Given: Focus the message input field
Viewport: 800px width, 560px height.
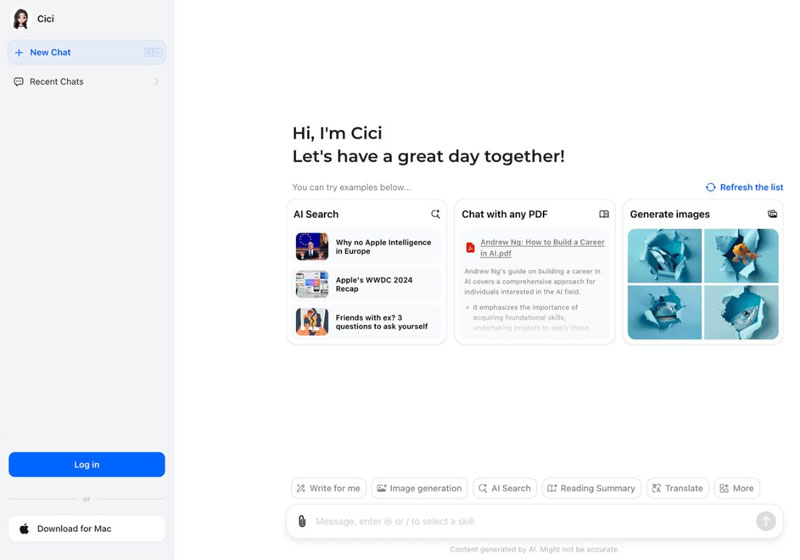Looking at the screenshot, I should coord(530,521).
